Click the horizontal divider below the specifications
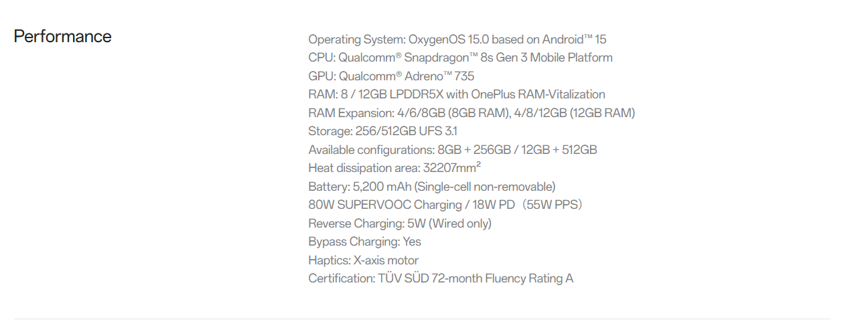 (x=422, y=319)
